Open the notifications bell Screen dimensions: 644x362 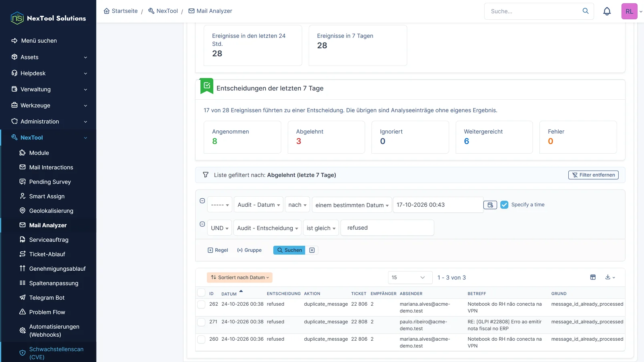(607, 11)
